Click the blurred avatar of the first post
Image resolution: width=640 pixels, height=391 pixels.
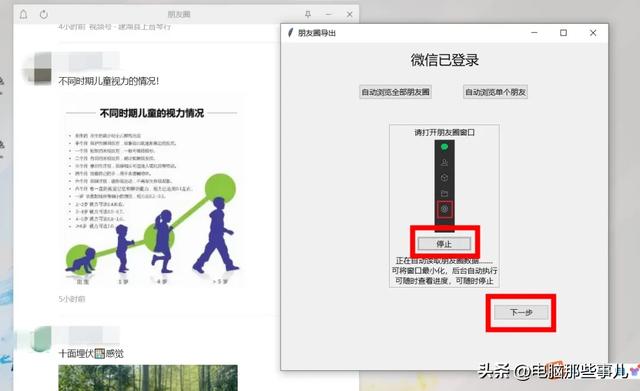coord(38,68)
